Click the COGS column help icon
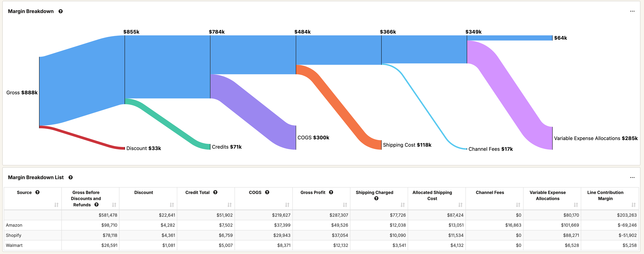Image resolution: width=644 pixels, height=254 pixels. tap(267, 192)
